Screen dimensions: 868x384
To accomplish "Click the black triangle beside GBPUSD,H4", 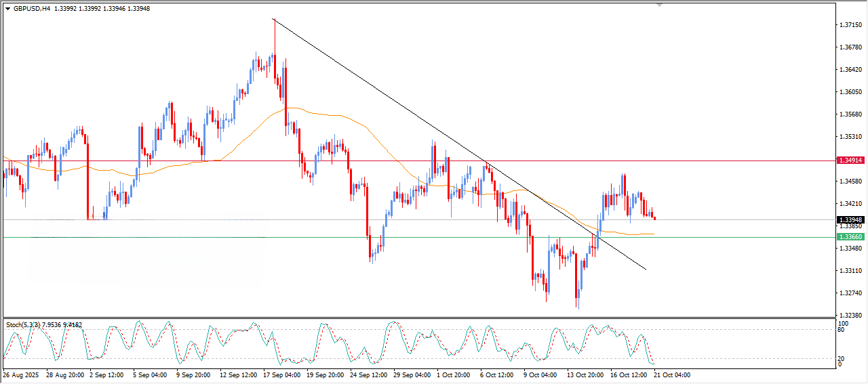I will click(x=7, y=9).
